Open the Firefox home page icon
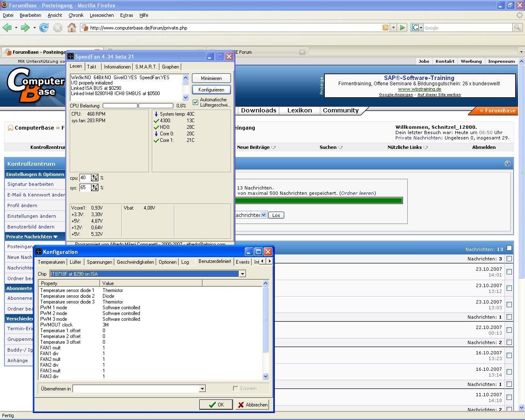525x420 pixels. click(72, 27)
